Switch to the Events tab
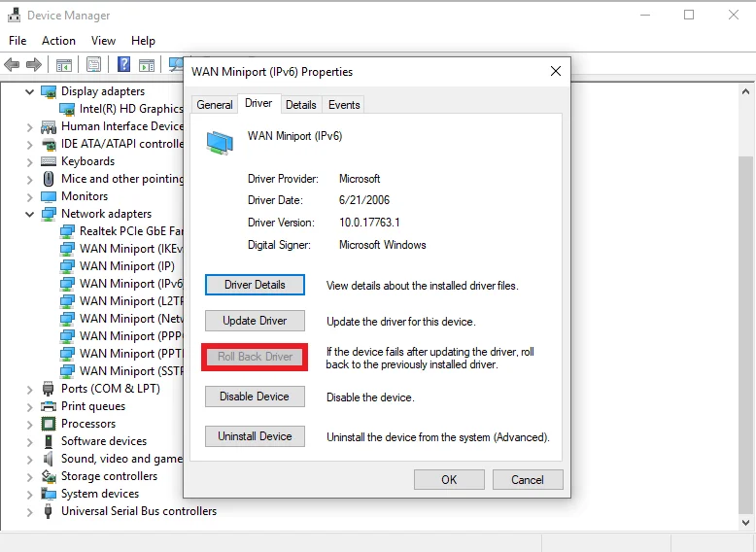This screenshot has height=552, width=756. [344, 105]
